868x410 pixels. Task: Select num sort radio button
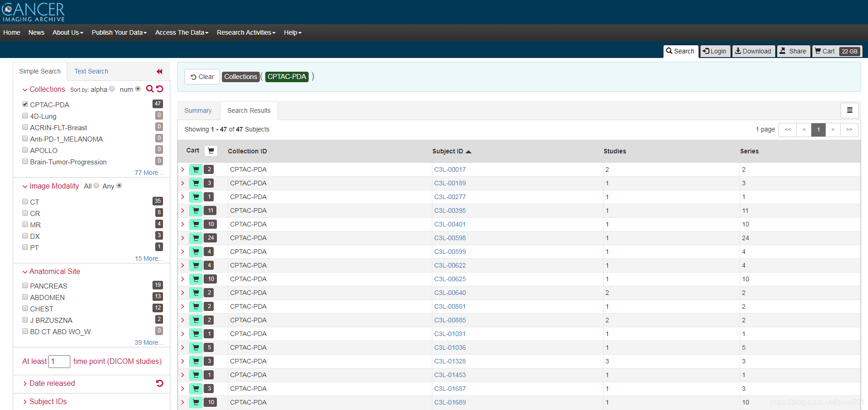[x=138, y=89]
